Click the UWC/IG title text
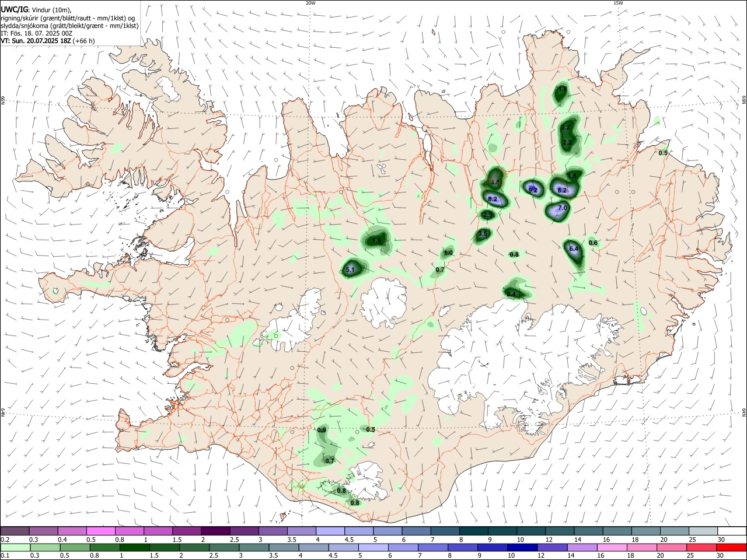Image resolution: width=747 pixels, height=560 pixels. (13, 9)
